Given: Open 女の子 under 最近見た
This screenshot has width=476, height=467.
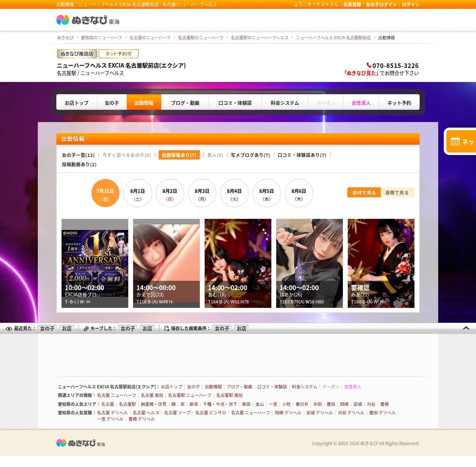Looking at the screenshot, I should point(47,329).
